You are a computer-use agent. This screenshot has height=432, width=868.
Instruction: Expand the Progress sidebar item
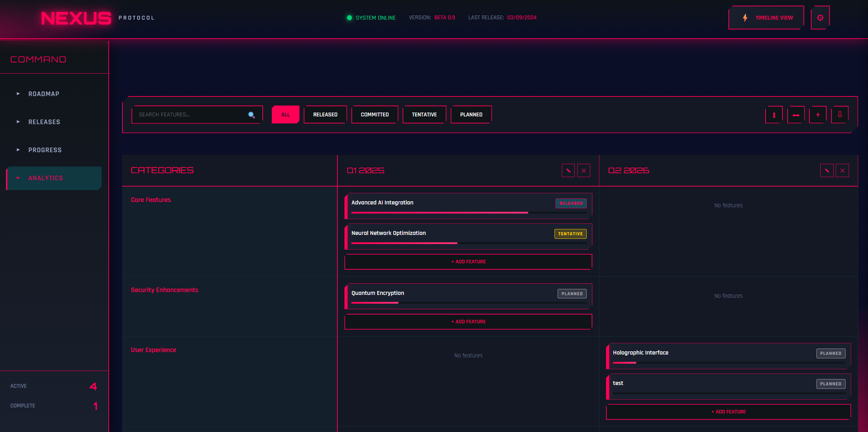point(45,150)
